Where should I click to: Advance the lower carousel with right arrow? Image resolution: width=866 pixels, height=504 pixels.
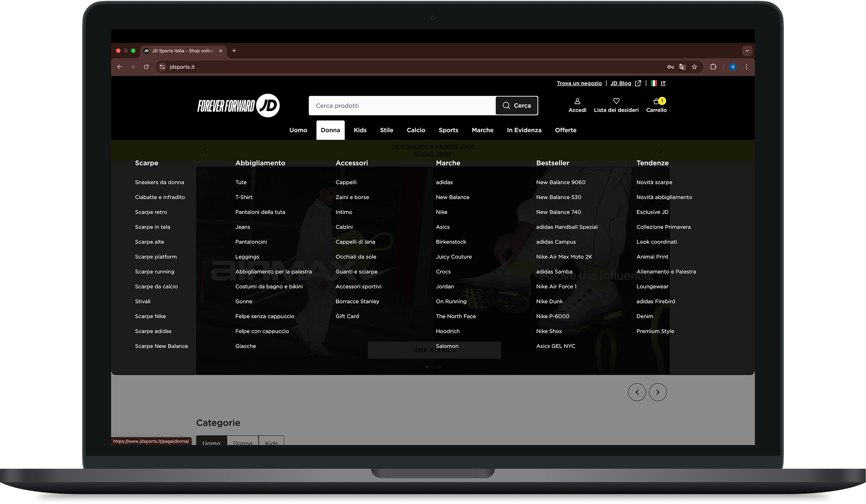[658, 392]
